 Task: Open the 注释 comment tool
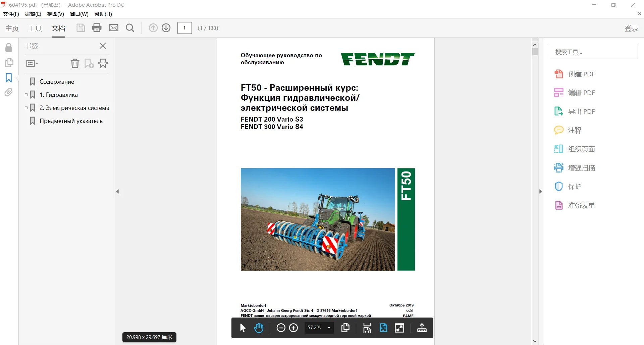(x=575, y=130)
